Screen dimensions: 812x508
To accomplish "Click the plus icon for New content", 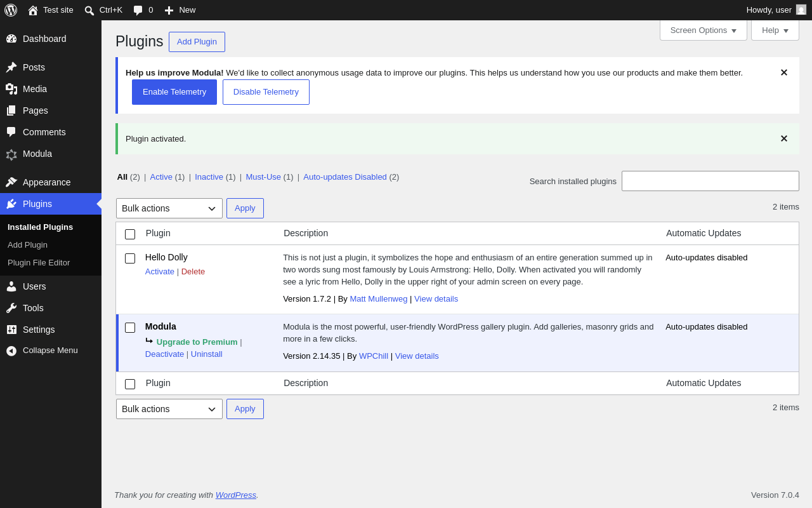I will (169, 10).
